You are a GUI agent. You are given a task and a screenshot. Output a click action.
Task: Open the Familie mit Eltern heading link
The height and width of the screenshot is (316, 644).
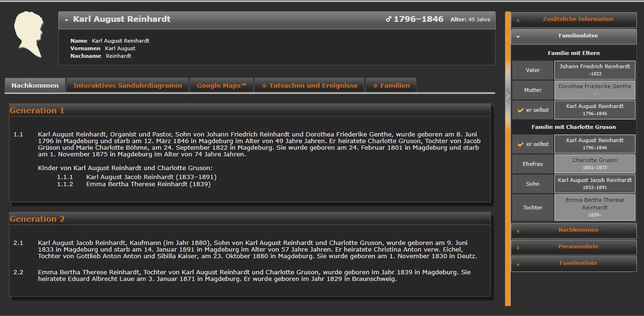(x=573, y=53)
